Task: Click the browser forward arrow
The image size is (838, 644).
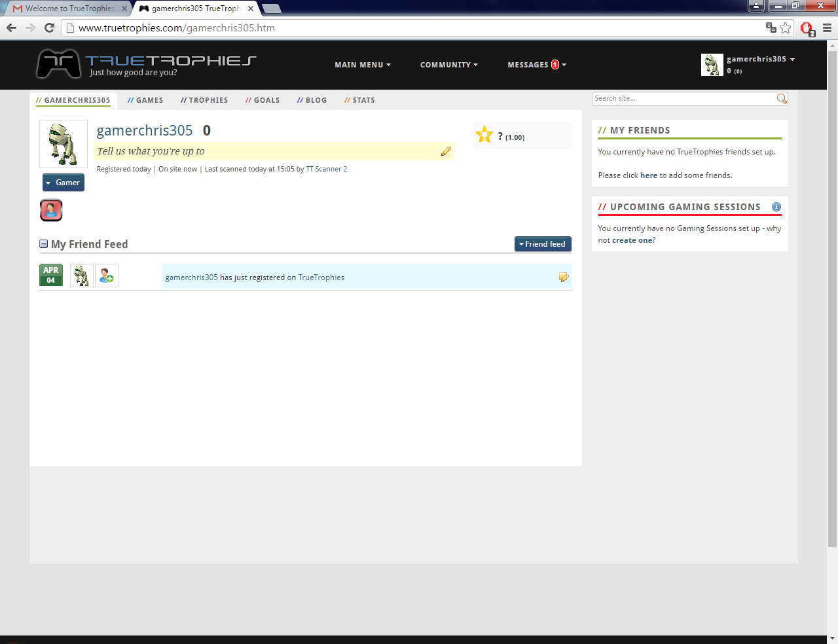Action: point(30,27)
